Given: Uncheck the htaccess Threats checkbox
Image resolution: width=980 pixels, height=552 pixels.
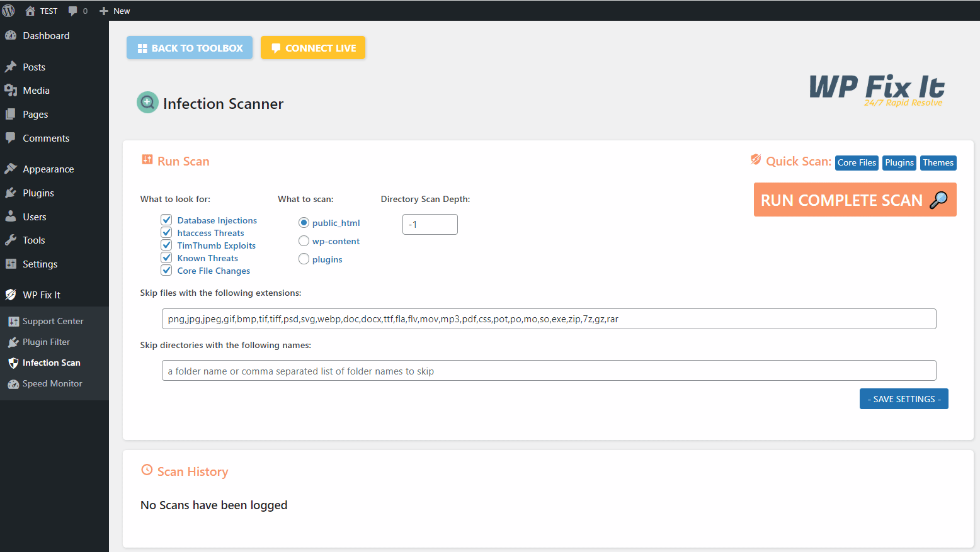Looking at the screenshot, I should tap(166, 232).
